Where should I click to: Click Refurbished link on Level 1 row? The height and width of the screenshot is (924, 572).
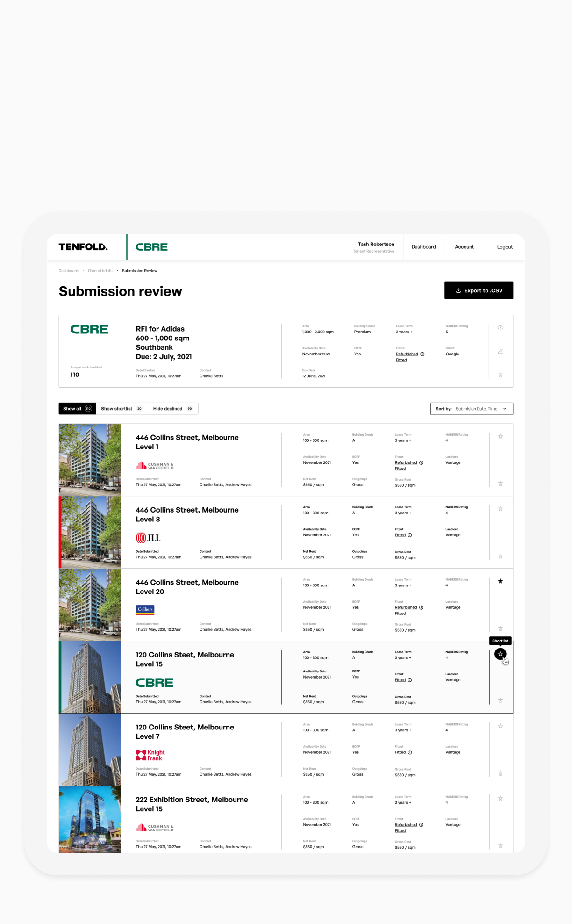(406, 462)
